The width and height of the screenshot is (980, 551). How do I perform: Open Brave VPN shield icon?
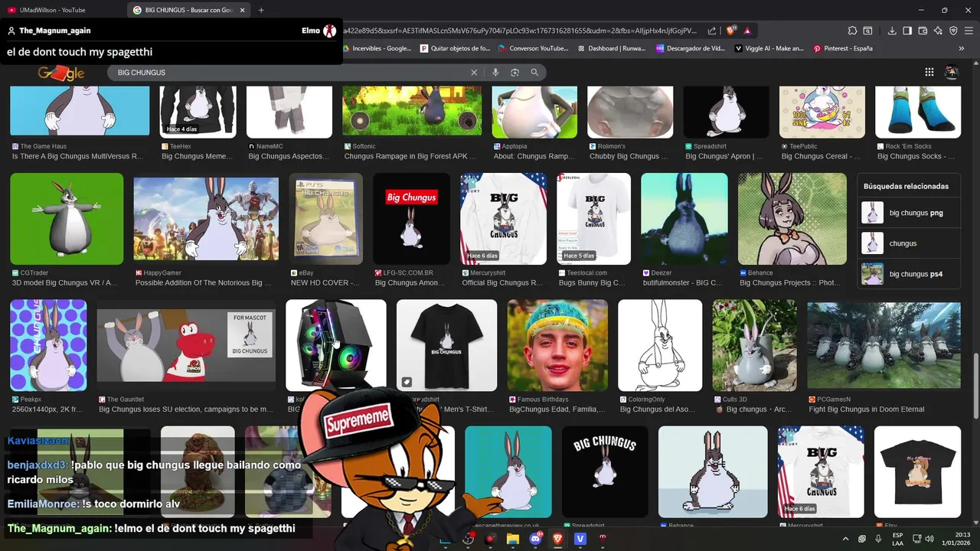[953, 31]
